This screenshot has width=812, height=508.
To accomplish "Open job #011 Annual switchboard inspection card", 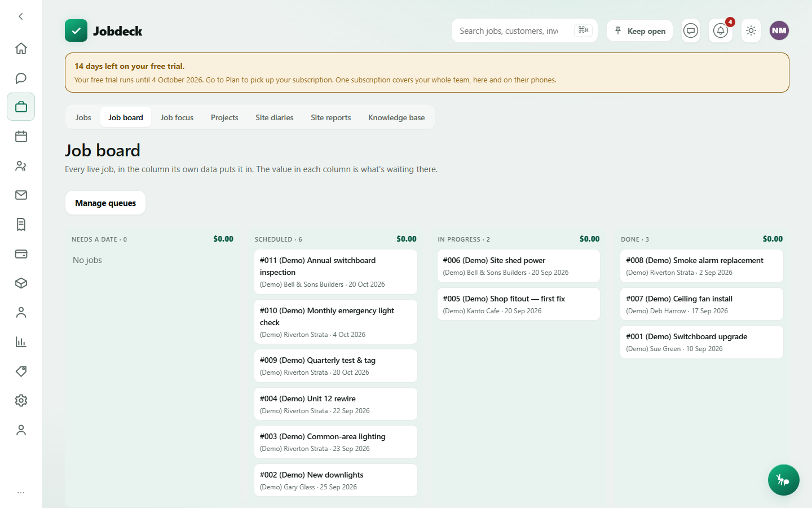I will [336, 272].
